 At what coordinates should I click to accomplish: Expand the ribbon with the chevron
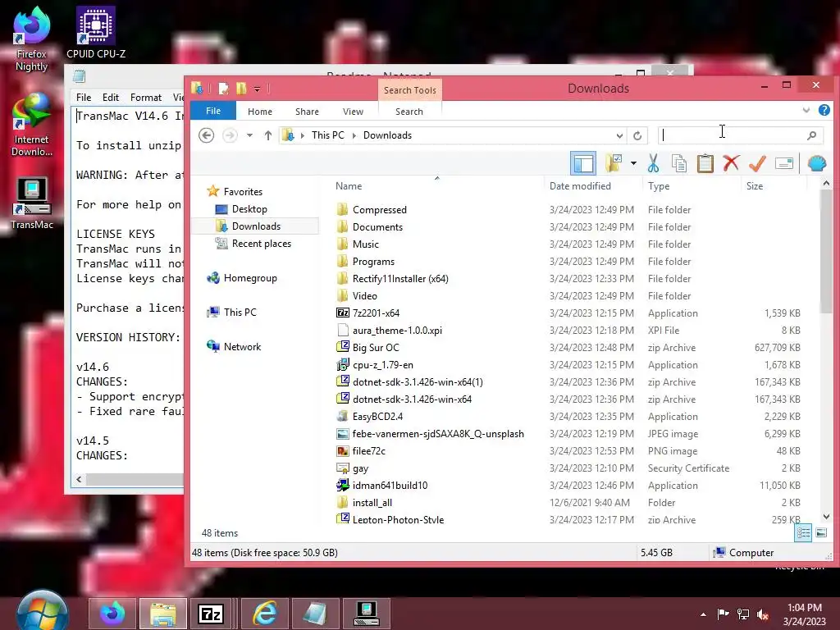[x=806, y=111]
